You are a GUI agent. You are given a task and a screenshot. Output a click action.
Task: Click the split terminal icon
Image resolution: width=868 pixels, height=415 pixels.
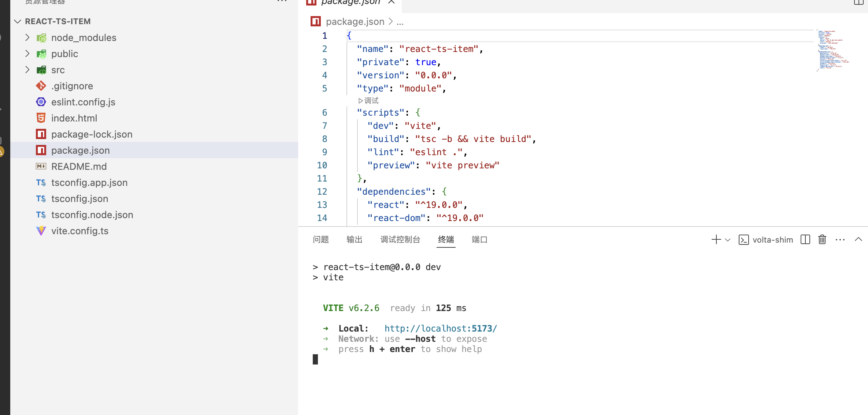805,240
